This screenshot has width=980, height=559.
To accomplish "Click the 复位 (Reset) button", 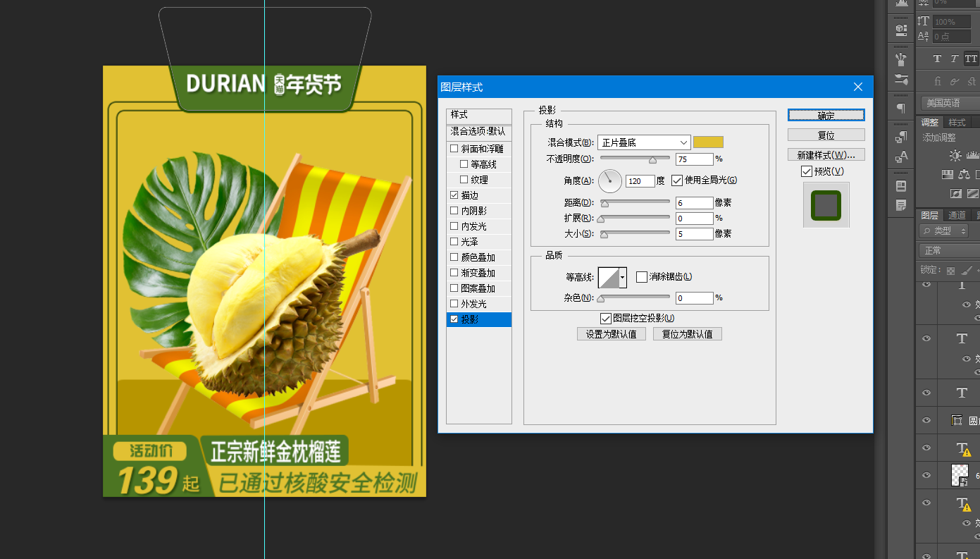I will (x=826, y=135).
